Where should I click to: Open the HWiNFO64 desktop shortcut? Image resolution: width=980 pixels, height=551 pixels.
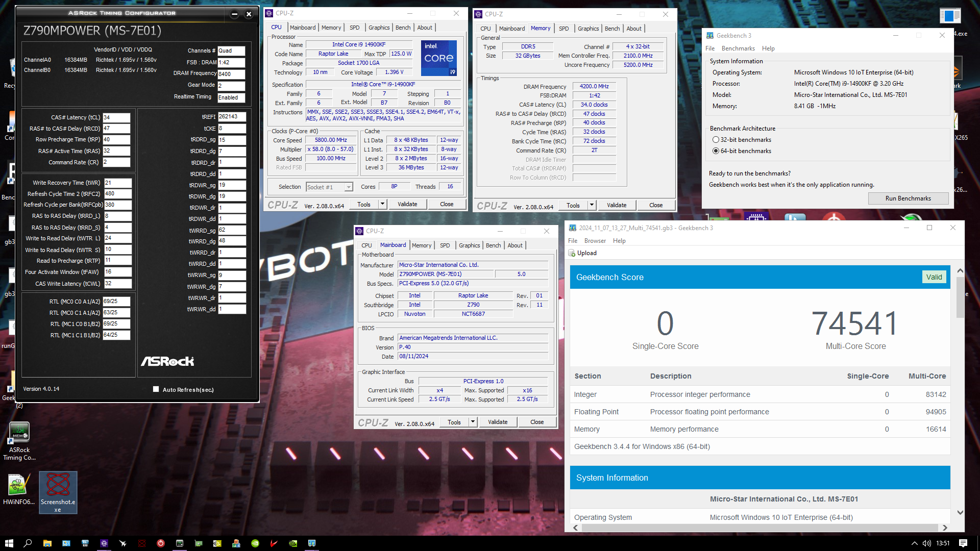tap(18, 489)
